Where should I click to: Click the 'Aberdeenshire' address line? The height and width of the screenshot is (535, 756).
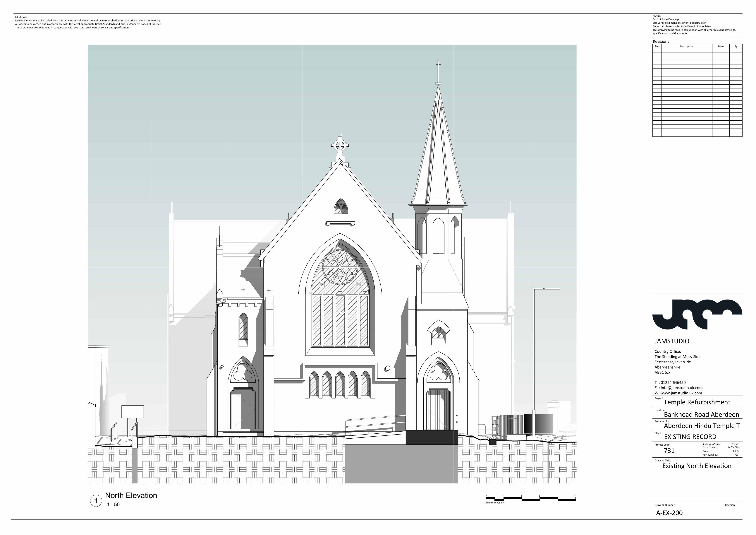coord(667,367)
